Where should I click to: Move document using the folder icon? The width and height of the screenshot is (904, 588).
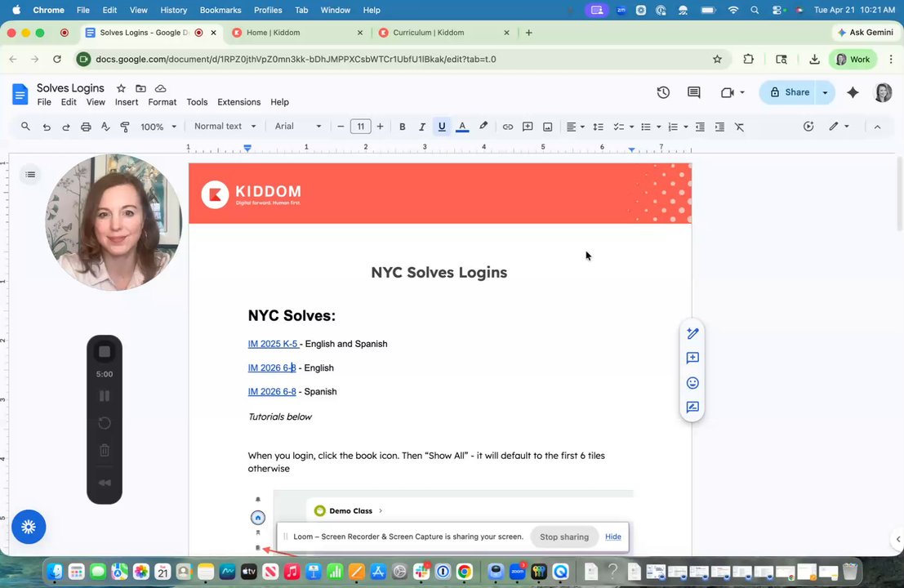coord(140,88)
